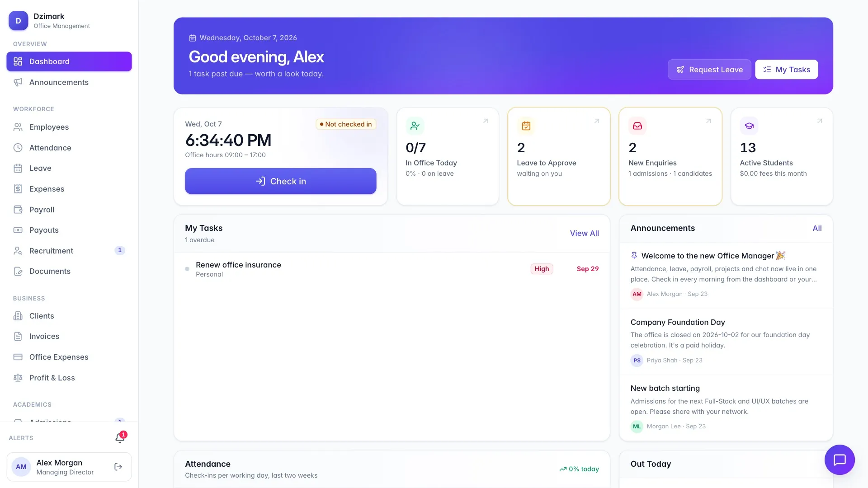Click the New Enquiries inbox icon
Viewport: 868px width, 488px height.
click(x=637, y=126)
